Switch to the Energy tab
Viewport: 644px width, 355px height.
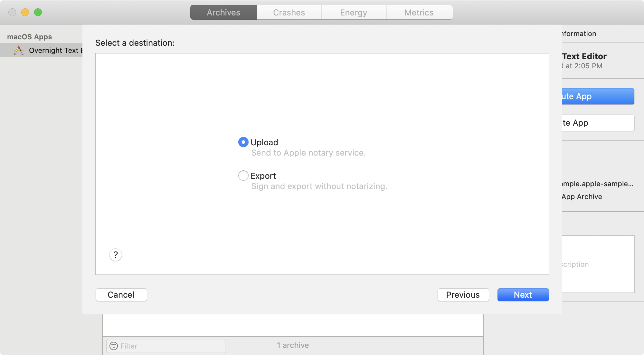point(354,12)
